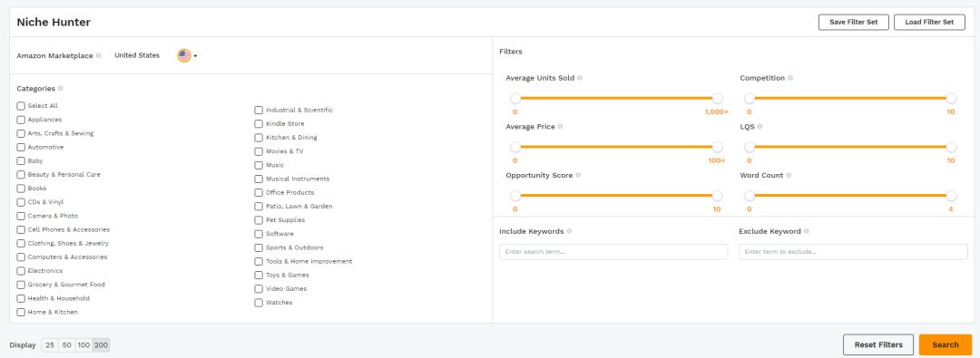Click the Word Count info icon
The width and height of the screenshot is (980, 358).
click(789, 176)
